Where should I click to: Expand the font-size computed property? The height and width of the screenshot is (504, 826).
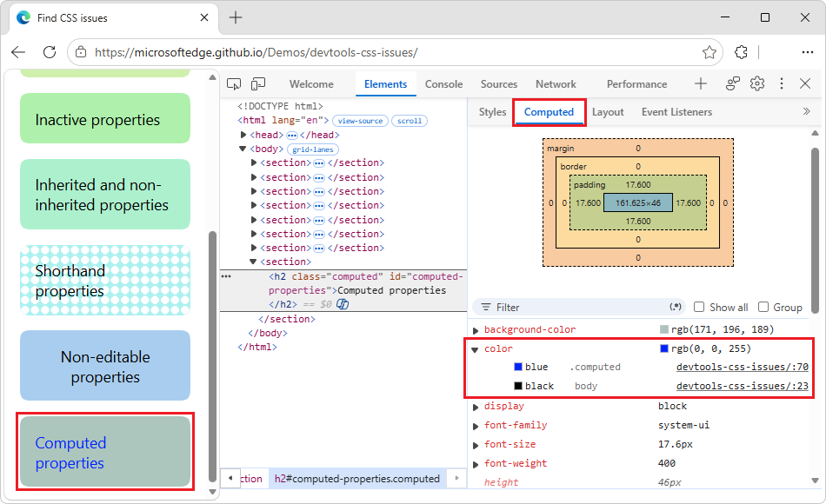tap(475, 445)
